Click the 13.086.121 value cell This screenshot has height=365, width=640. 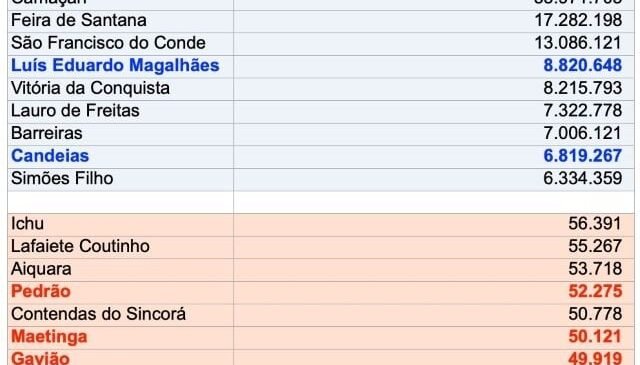(434, 44)
